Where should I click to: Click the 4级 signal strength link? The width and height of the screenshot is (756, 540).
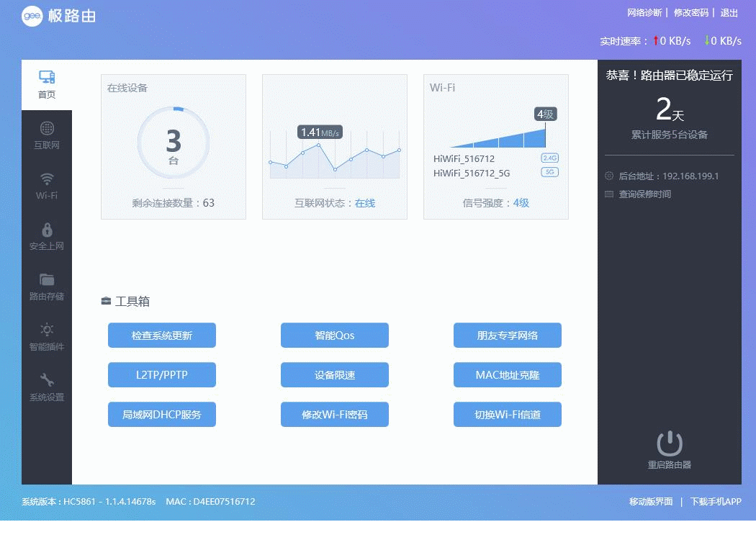pyautogui.click(x=521, y=203)
